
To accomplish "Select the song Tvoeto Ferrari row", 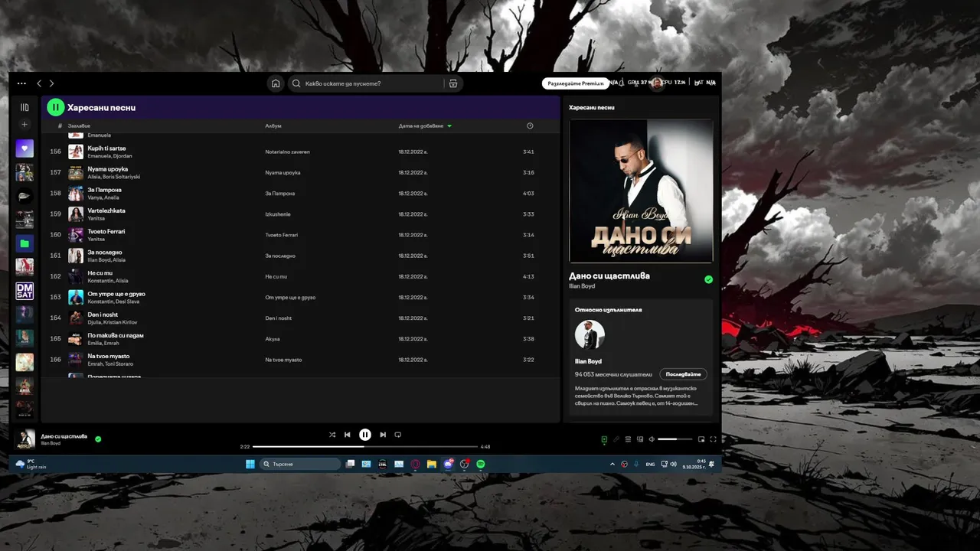I will tap(300, 235).
